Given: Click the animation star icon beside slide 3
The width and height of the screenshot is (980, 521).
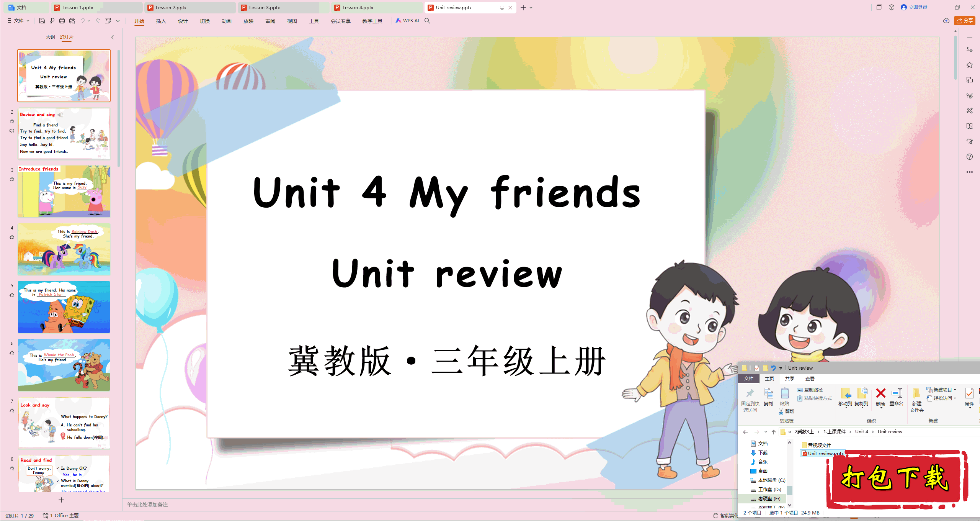Looking at the screenshot, I should (x=12, y=179).
